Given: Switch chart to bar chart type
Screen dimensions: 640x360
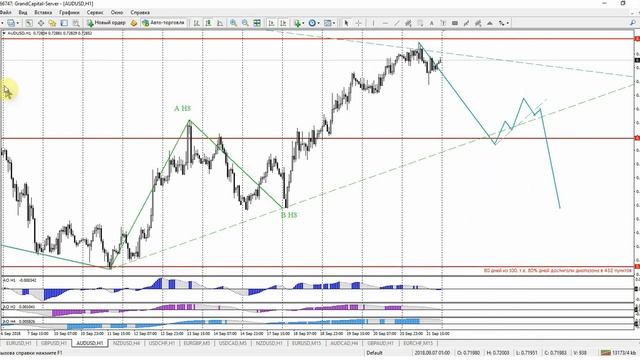Looking at the screenshot, I should 196,23.
